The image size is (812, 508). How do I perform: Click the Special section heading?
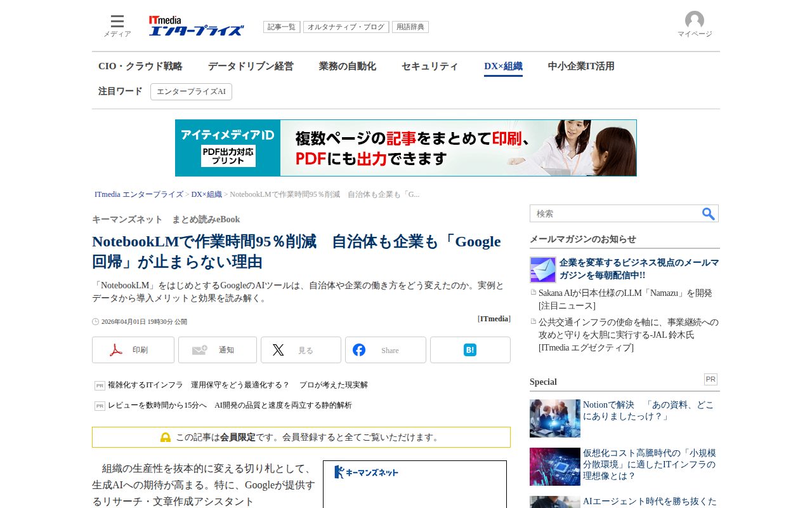pos(543,382)
